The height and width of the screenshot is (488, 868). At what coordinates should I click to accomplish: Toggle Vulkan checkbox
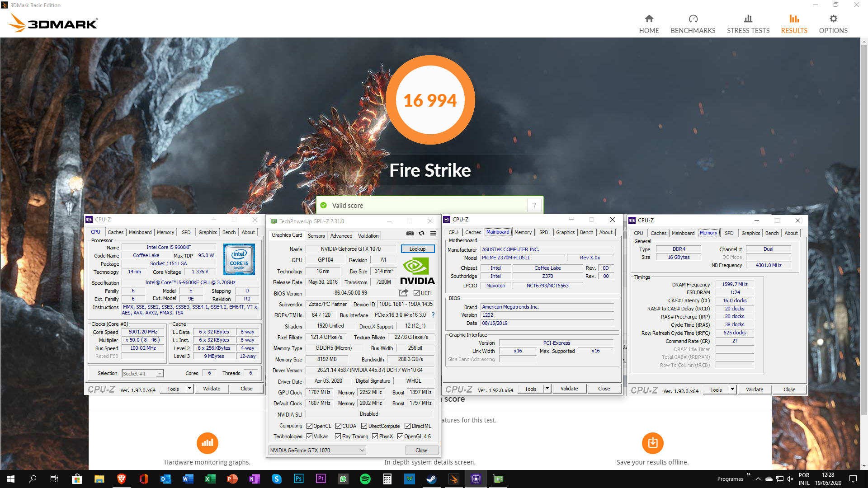[x=309, y=436]
